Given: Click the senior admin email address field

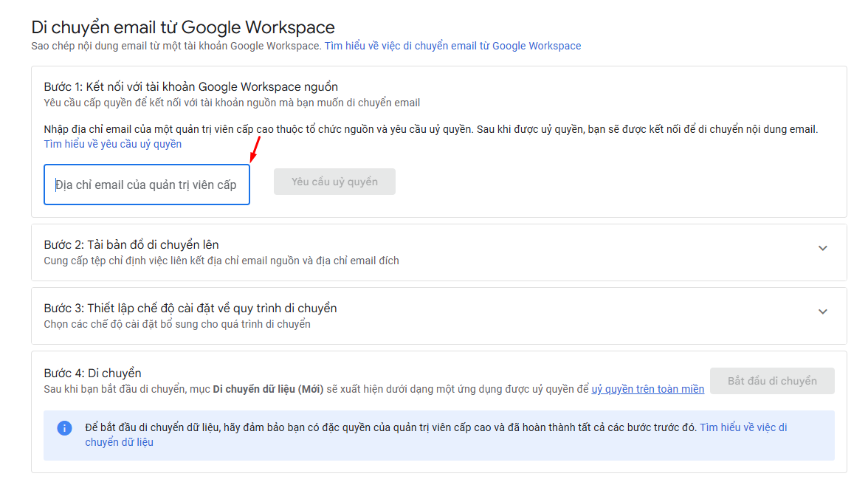Looking at the screenshot, I should 147,185.
